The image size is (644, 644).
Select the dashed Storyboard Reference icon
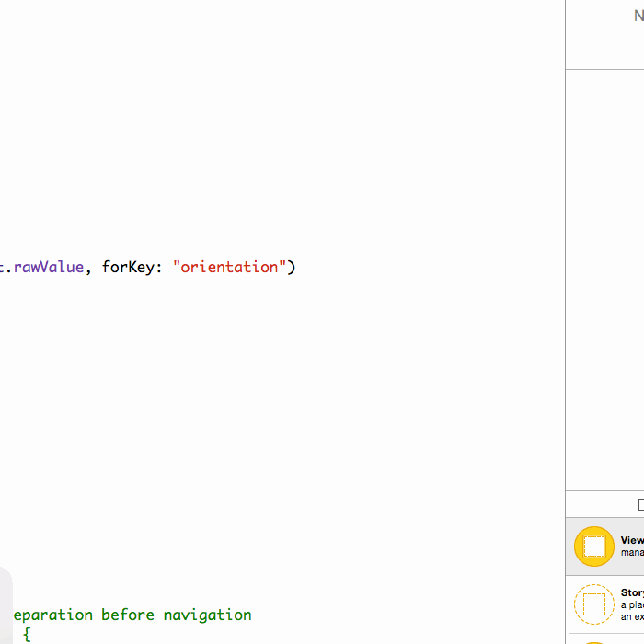(593, 604)
